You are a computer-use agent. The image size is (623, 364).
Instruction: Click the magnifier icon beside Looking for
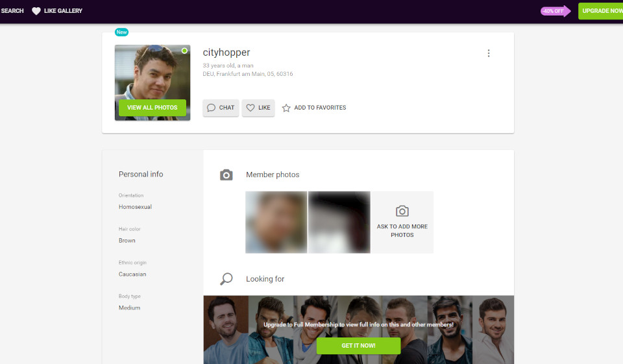[x=226, y=279]
